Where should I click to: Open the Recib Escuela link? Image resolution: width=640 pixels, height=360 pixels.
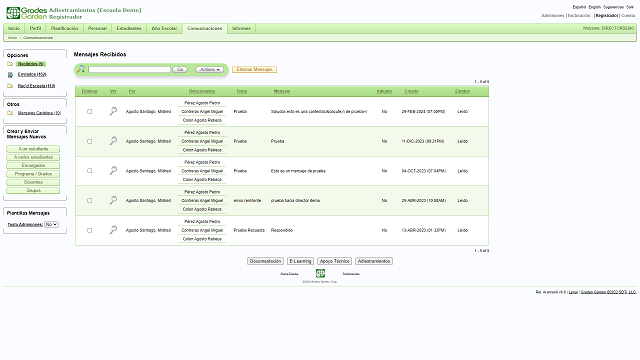coord(36,86)
